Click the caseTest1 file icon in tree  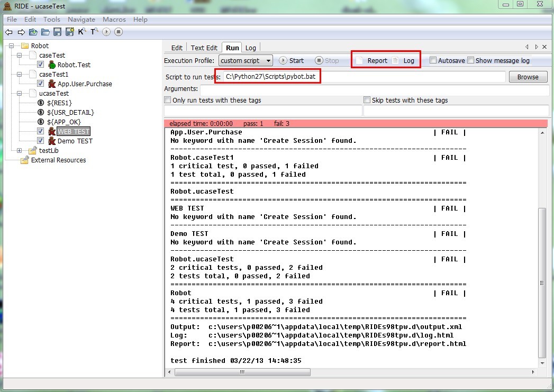33,74
